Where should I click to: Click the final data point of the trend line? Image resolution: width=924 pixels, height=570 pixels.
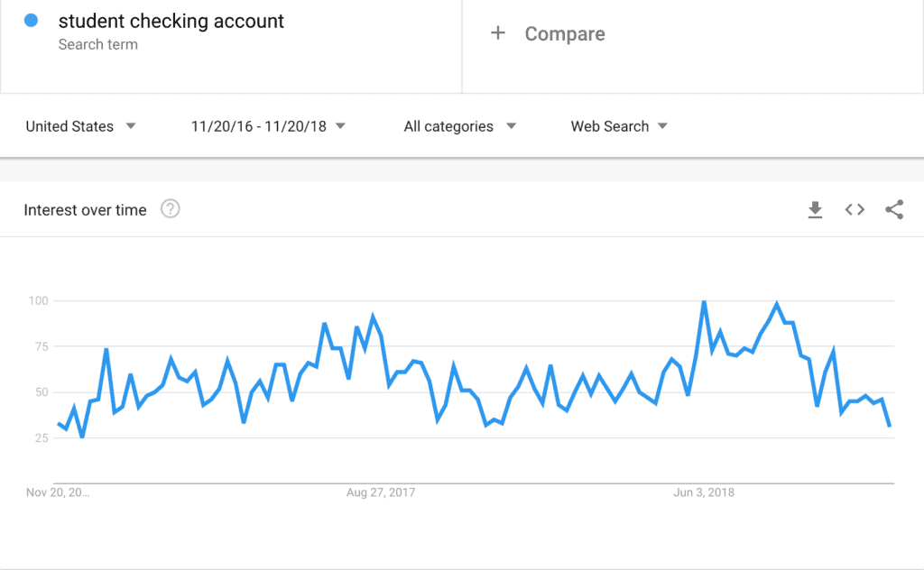[889, 425]
